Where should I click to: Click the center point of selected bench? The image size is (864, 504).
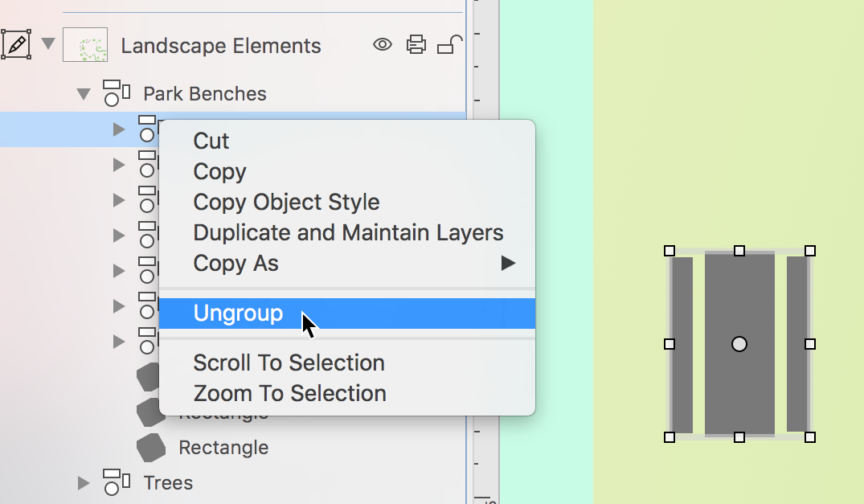click(739, 344)
